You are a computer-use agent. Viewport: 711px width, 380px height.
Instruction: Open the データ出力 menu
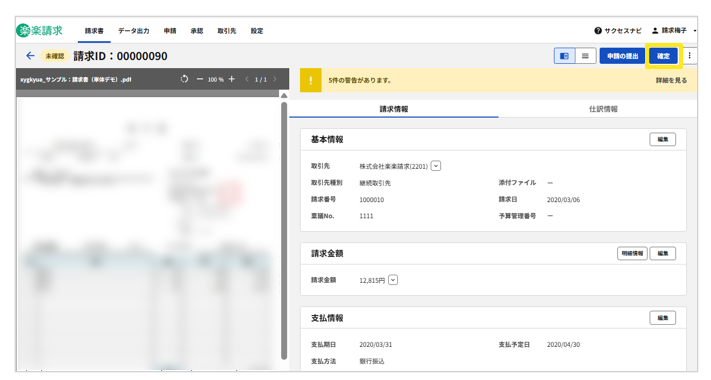click(x=134, y=31)
